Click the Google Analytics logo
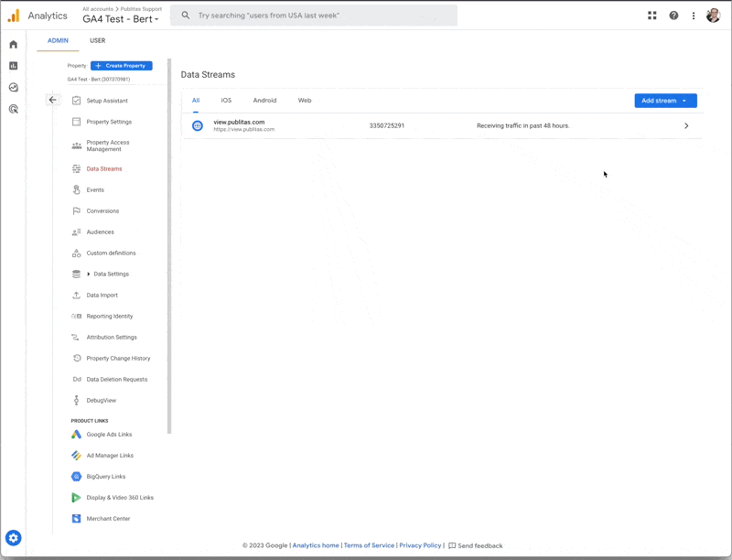This screenshot has width=732, height=560. pos(14,16)
